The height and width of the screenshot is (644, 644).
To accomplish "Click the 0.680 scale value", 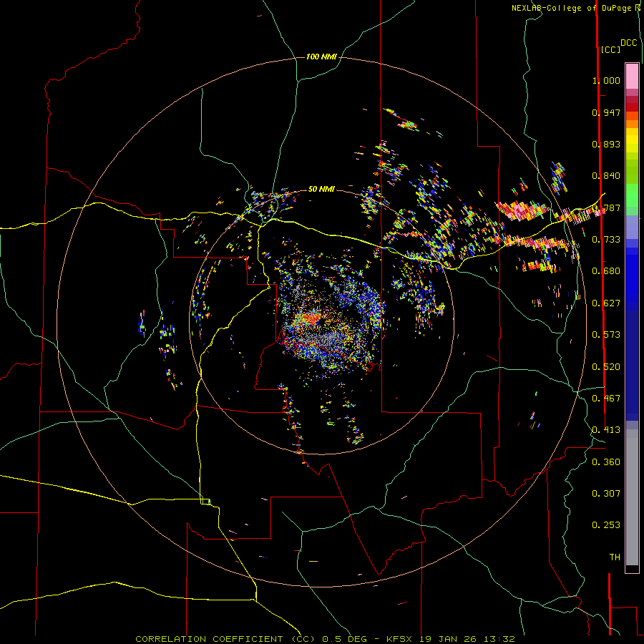I will point(606,271).
